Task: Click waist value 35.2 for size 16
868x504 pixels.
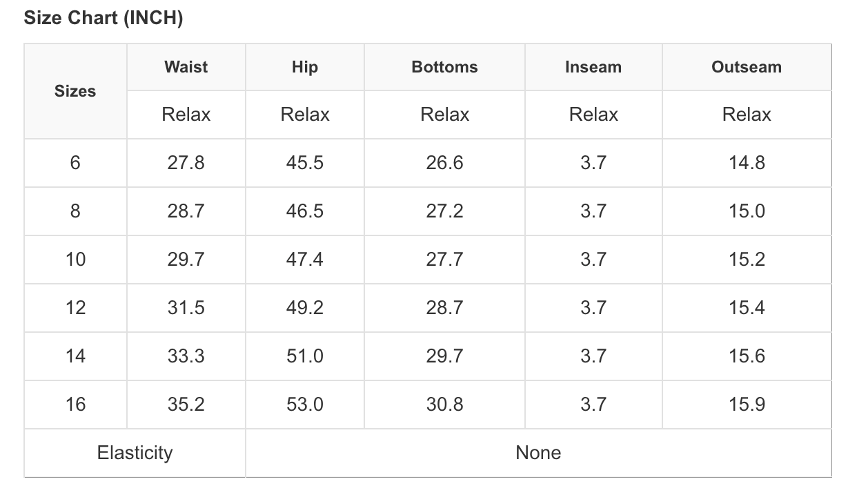Action: pos(186,405)
